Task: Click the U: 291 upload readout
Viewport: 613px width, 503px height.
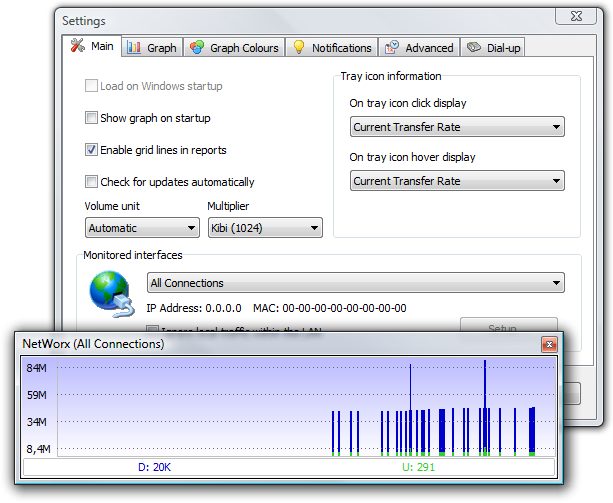Action: pos(418,467)
